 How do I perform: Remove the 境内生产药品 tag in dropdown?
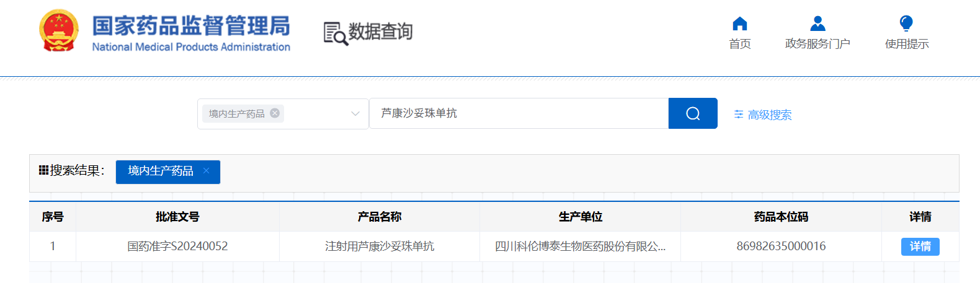pyautogui.click(x=275, y=113)
